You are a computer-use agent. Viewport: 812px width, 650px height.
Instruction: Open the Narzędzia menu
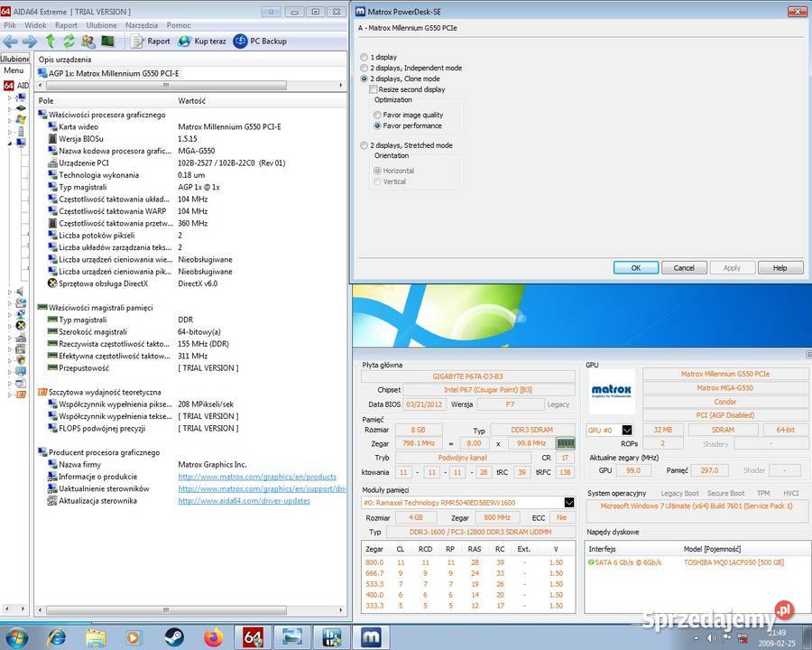coord(142,25)
